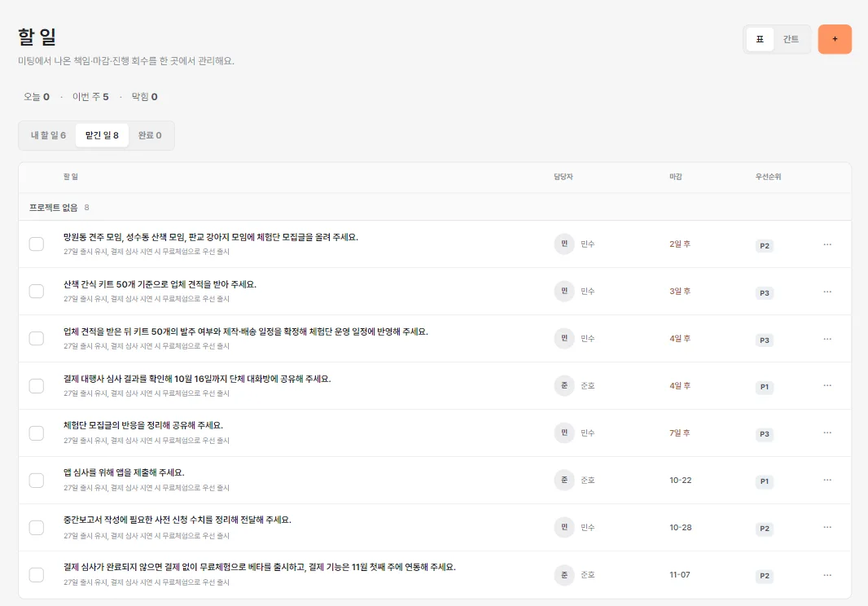
Task: Open the 완료 0 tab
Action: tap(150, 135)
